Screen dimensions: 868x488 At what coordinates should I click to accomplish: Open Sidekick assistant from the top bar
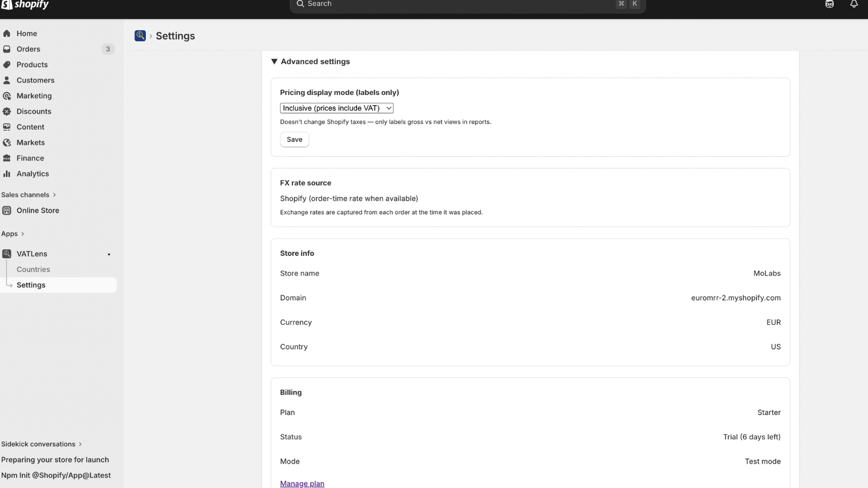pos(829,4)
